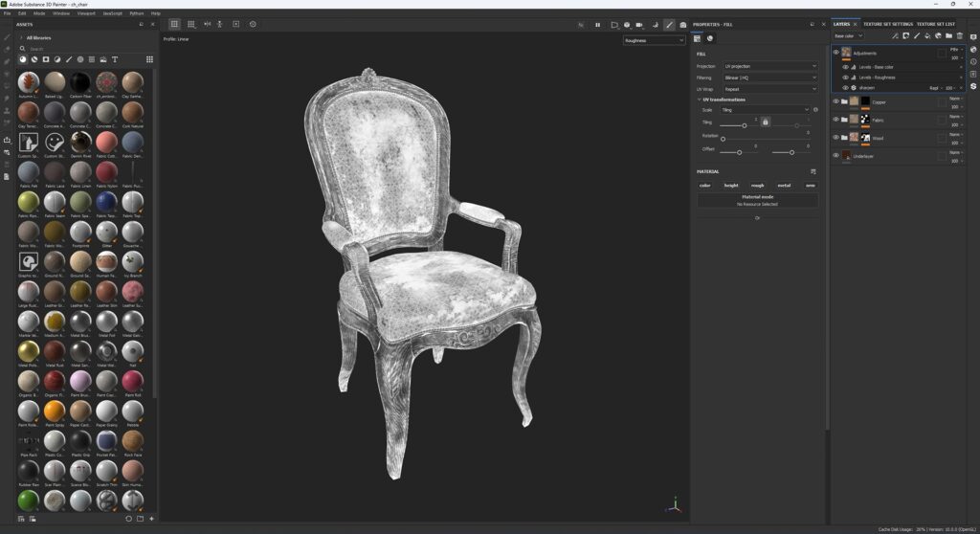Open the material tab icon in Properties

710,39
